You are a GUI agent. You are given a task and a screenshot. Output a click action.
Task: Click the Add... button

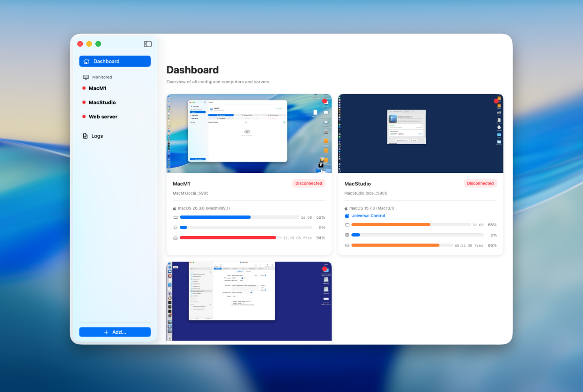[115, 332]
